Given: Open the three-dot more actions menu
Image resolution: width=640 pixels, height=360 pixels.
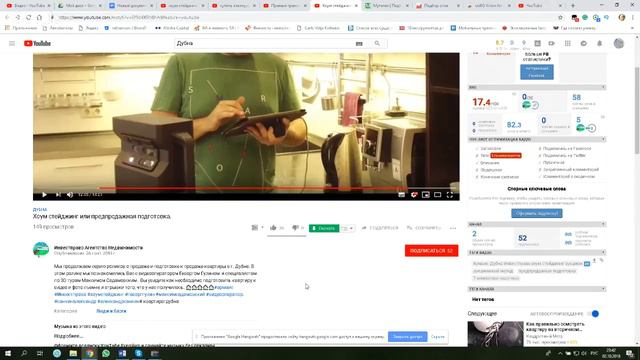Looking at the screenshot, I should [x=453, y=228].
